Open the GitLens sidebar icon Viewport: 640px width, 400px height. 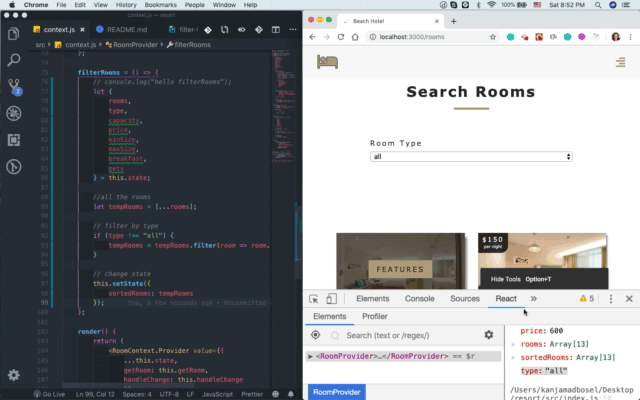[x=13, y=167]
